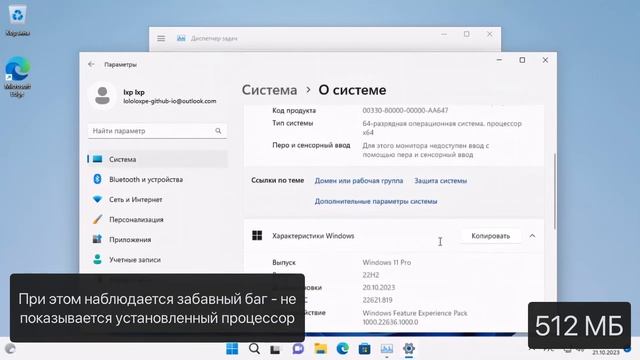Image resolution: width=640 pixels, height=360 pixels.
Task: Select the Персонализация brush icon
Action: (x=97, y=219)
